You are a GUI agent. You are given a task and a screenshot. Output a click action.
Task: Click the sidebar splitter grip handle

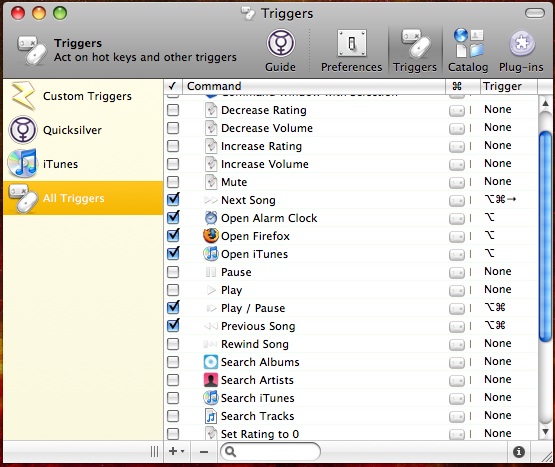coord(154,452)
